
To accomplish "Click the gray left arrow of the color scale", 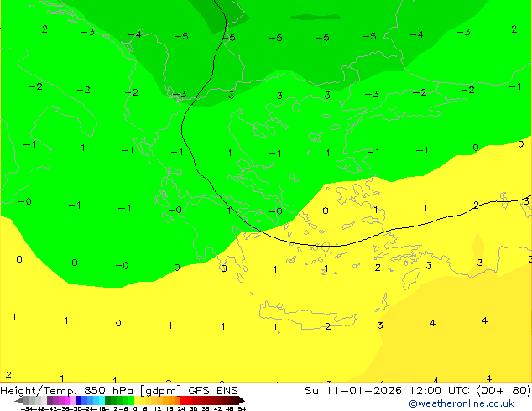I will click(x=19, y=400).
